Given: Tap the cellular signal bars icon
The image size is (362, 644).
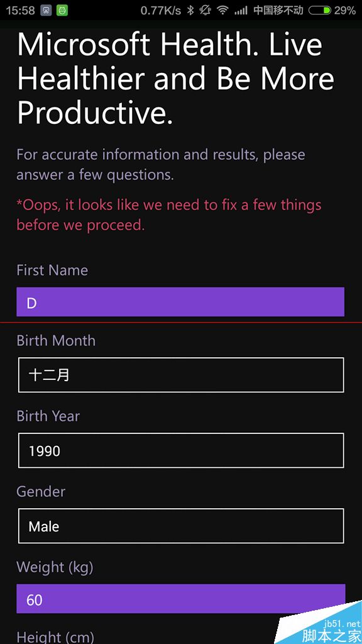Looking at the screenshot, I should point(241,11).
